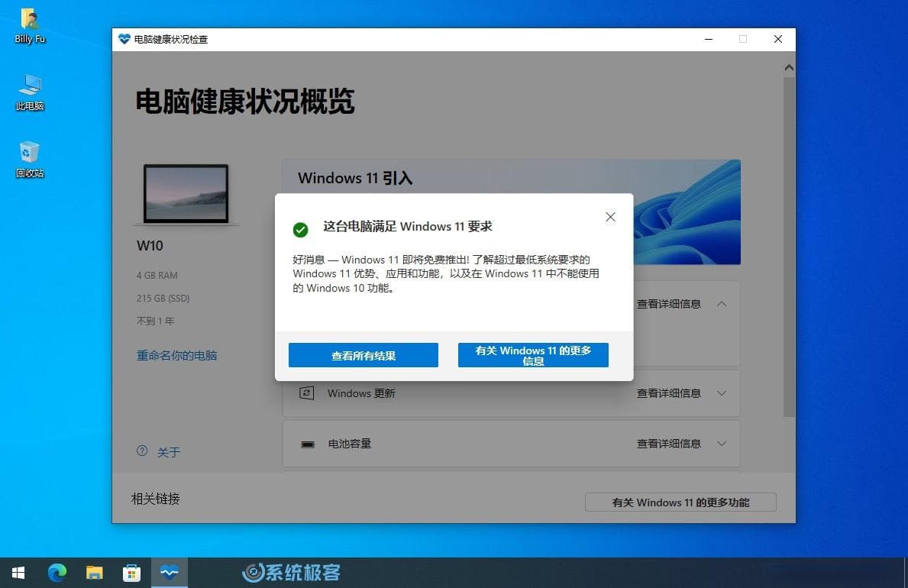
Task: Click the PC name W10
Action: coord(150,246)
